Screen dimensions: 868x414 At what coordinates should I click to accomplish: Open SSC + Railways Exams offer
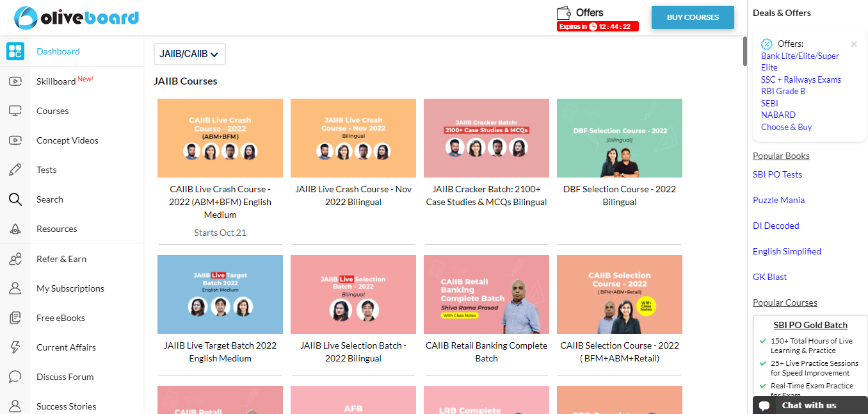(801, 79)
